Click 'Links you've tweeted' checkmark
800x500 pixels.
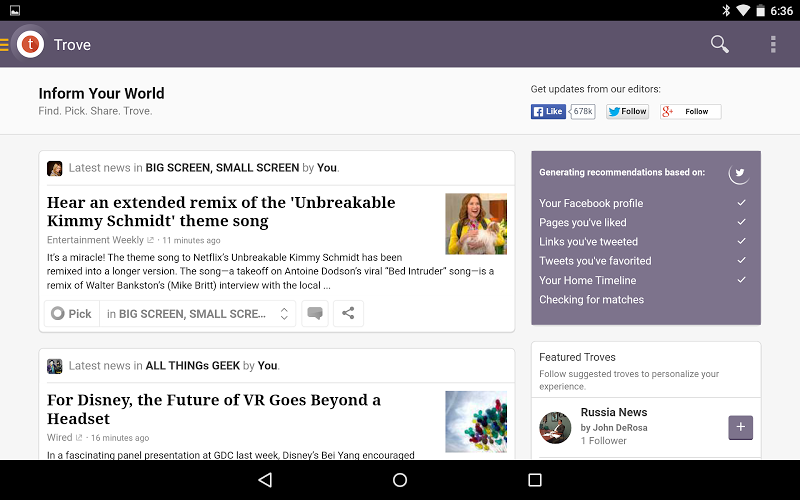(x=741, y=241)
